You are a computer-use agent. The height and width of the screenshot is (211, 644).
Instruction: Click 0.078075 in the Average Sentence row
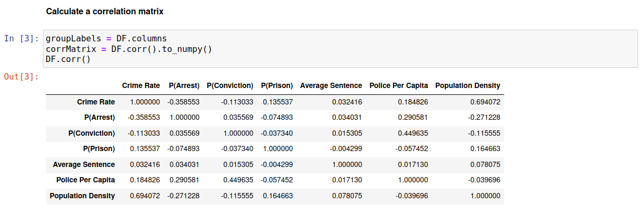coord(485,164)
